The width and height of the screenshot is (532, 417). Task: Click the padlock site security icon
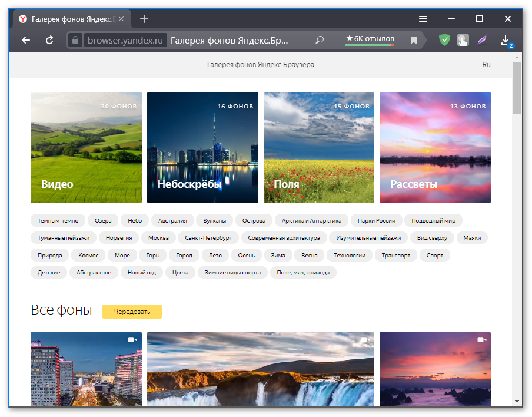pyautogui.click(x=75, y=40)
